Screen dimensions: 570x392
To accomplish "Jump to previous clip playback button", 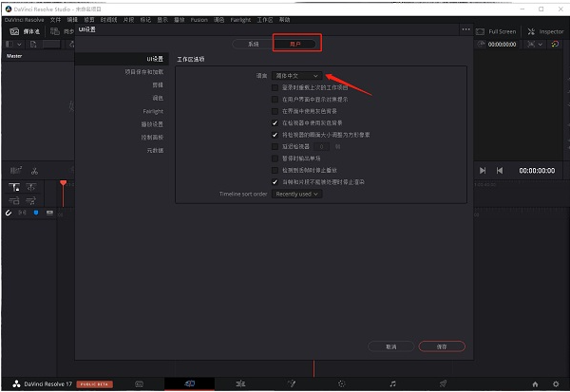I will [500, 171].
